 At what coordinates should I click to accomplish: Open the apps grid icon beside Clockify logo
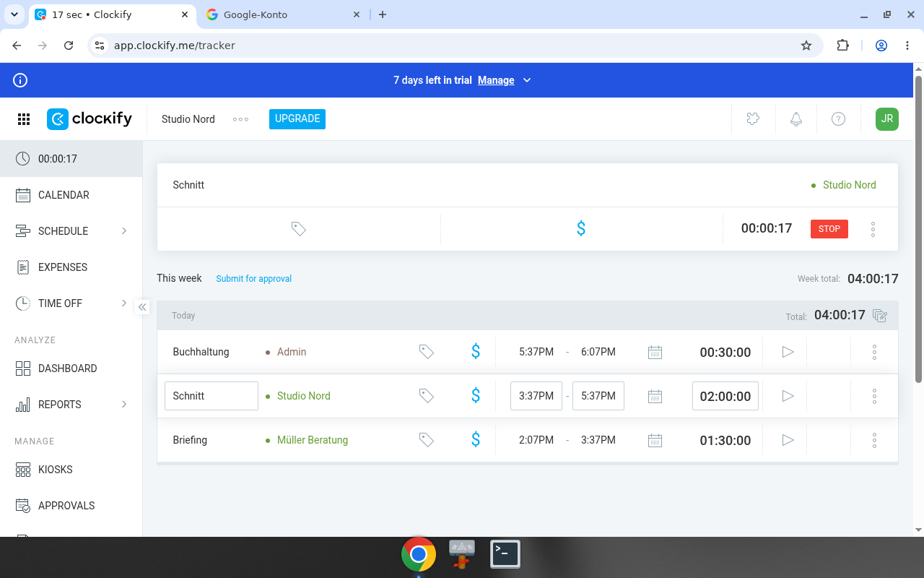24,119
